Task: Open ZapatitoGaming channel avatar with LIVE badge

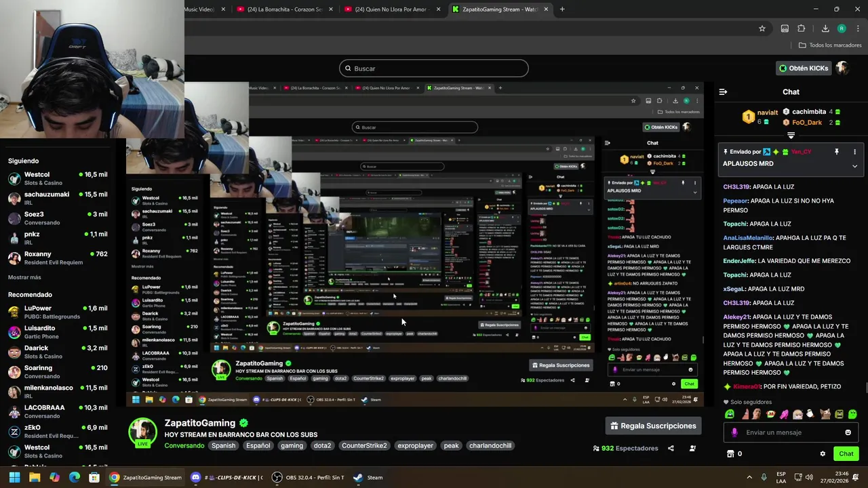Action: coord(143,432)
